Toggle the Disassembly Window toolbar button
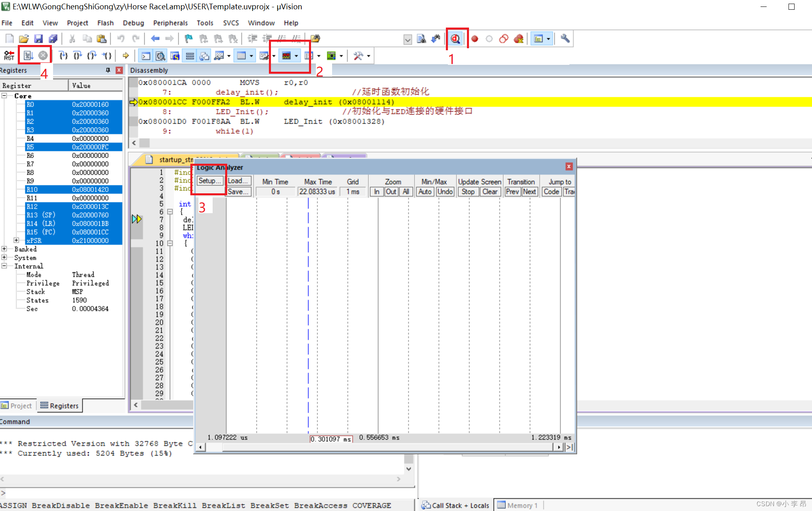Screen dimensions: 812x511 tap(160, 56)
